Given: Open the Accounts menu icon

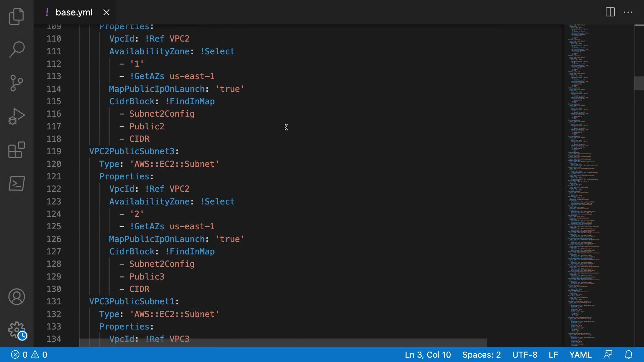Looking at the screenshot, I should pyautogui.click(x=16, y=297).
